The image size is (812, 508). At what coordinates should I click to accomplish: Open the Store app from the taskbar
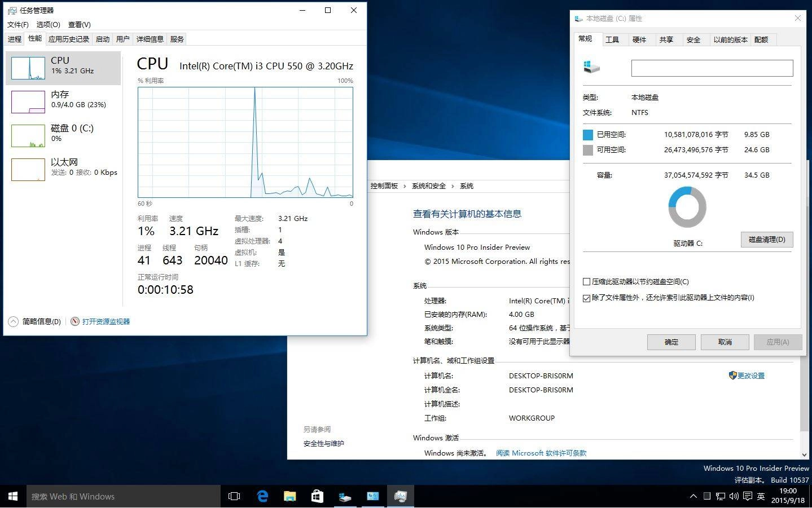click(x=317, y=496)
